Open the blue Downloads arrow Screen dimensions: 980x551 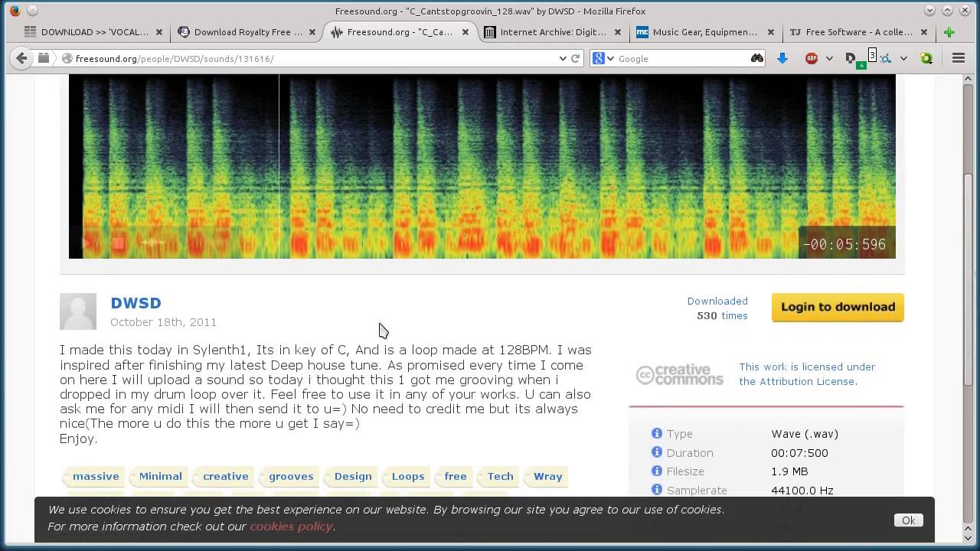tap(782, 58)
